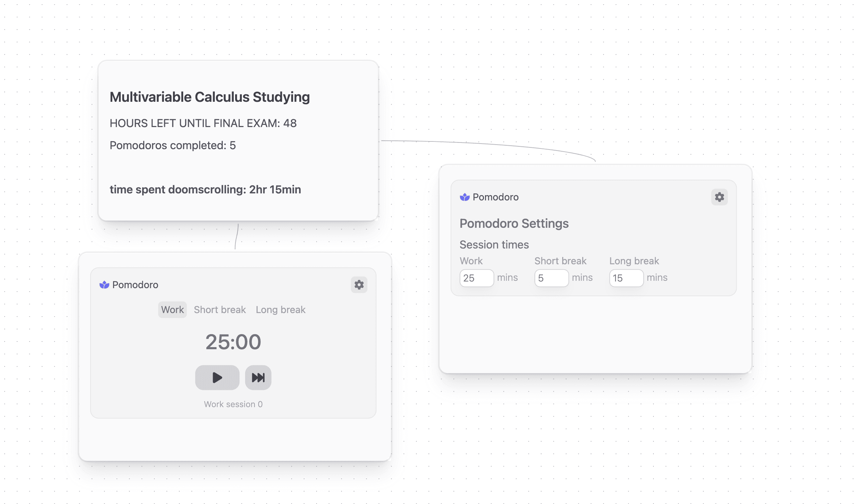857x504 pixels.
Task: Click the 25:00 timer display
Action: point(233,342)
